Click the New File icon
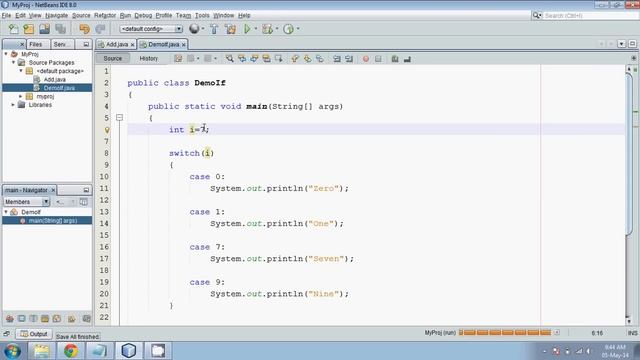 13,29
